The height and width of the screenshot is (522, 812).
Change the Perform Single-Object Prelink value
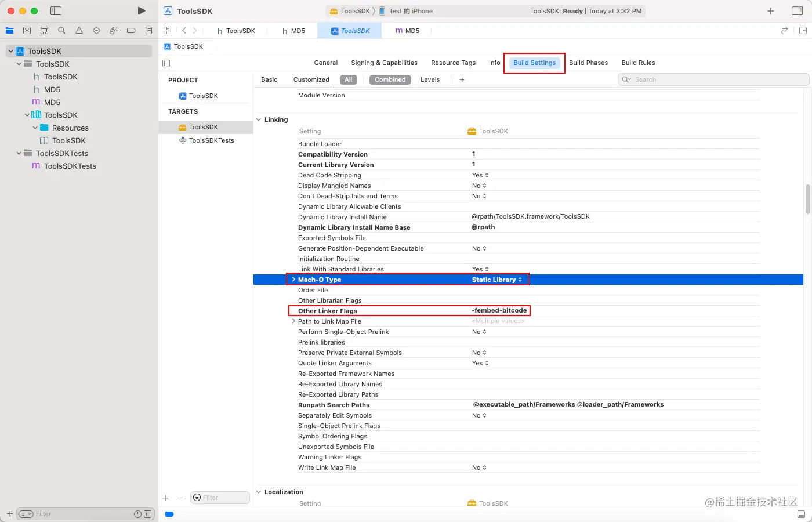(479, 332)
